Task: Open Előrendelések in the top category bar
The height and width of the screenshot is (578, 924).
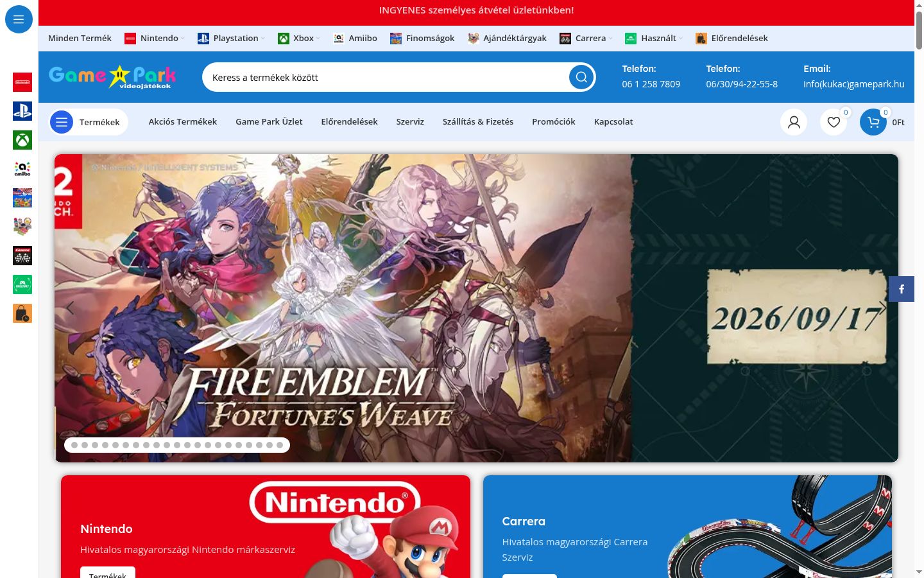Action: point(732,39)
